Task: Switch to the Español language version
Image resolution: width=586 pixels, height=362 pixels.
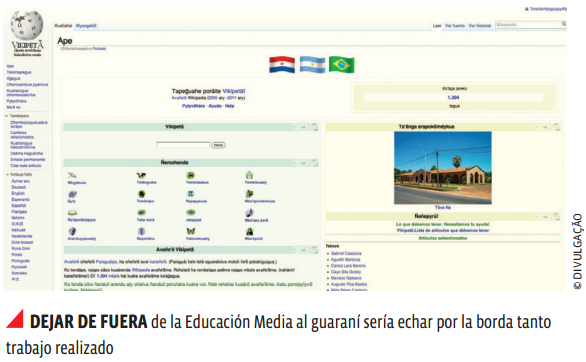Action: pos(19,205)
